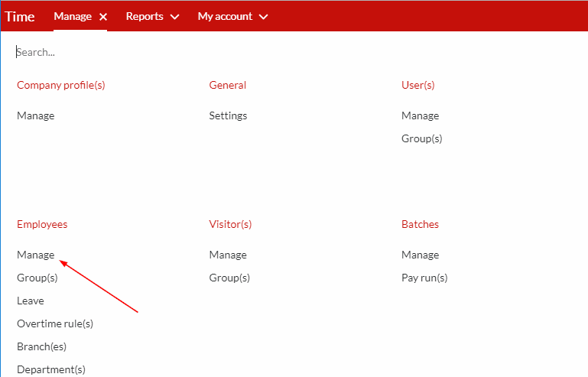Select the Manage tab in the top navigation
The height and width of the screenshot is (377, 588).
73,16
